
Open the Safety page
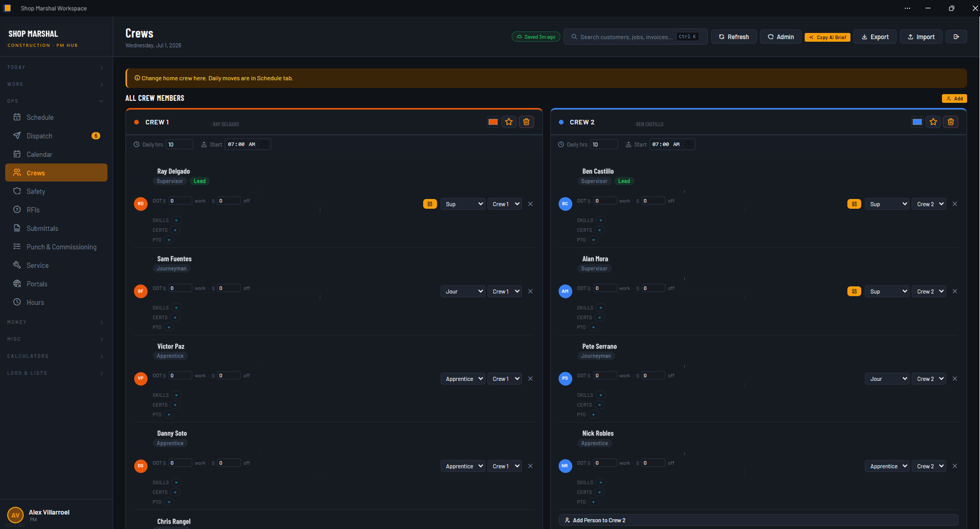(56, 192)
